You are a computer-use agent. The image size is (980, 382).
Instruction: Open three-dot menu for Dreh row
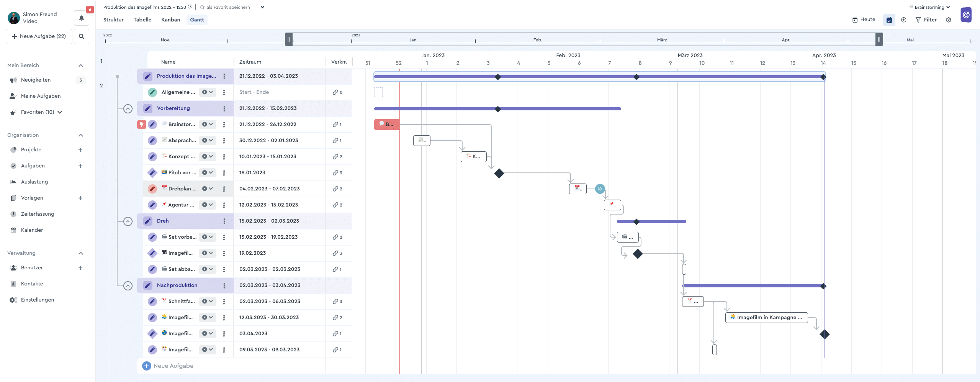(224, 221)
